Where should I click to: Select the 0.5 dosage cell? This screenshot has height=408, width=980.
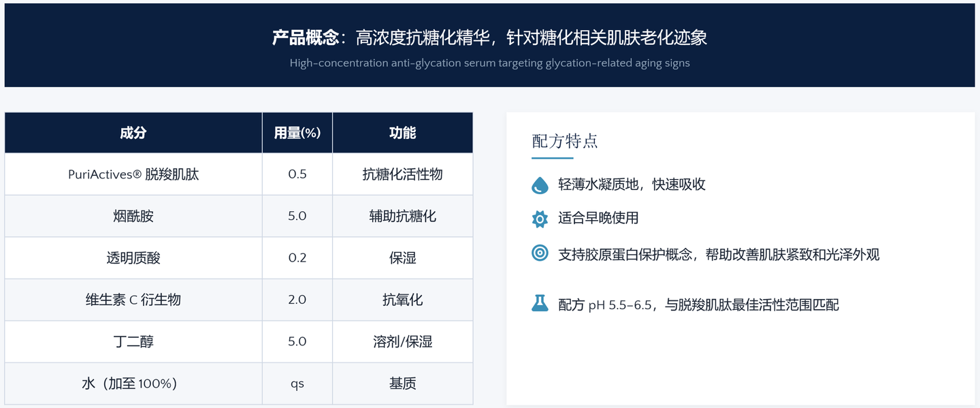(297, 174)
